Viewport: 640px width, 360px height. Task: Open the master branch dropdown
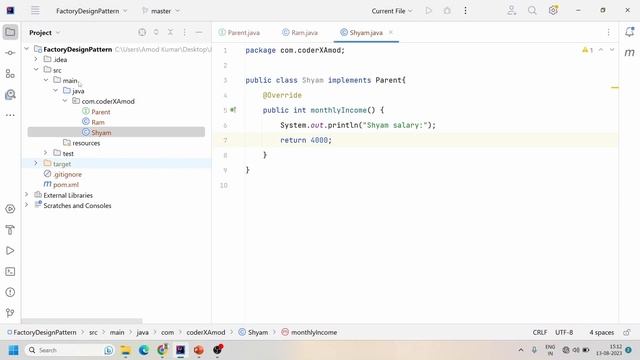point(161,11)
